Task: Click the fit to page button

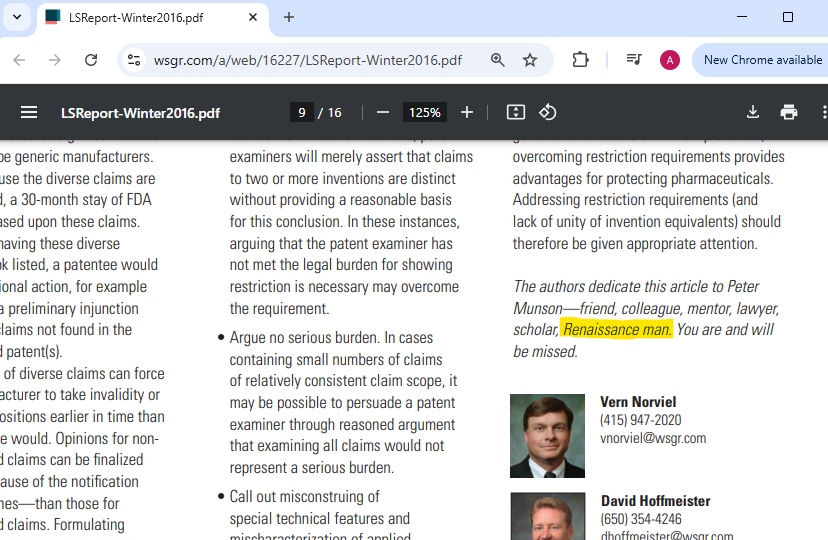Action: click(x=516, y=112)
